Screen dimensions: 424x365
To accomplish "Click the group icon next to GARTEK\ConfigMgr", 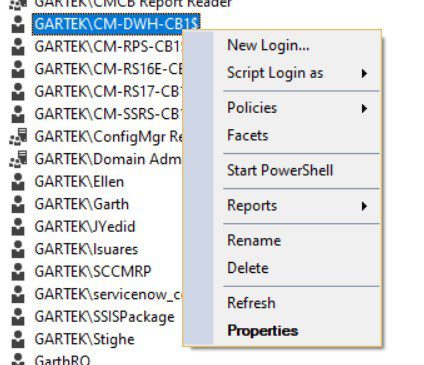I will (x=18, y=137).
